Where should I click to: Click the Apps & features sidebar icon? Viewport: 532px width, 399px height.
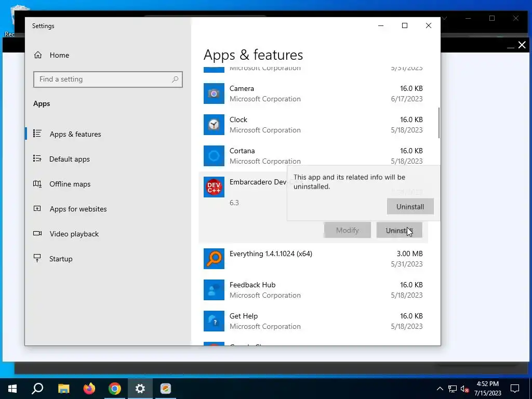(x=37, y=134)
